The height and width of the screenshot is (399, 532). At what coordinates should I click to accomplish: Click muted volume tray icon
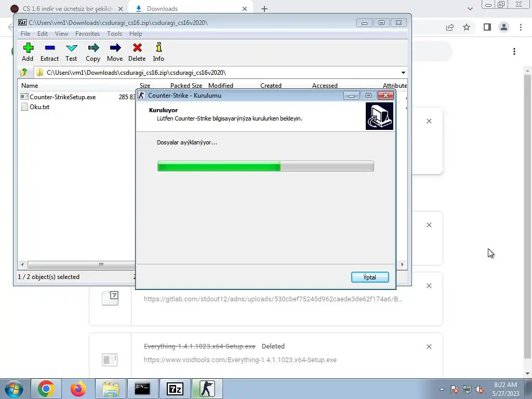(480, 389)
